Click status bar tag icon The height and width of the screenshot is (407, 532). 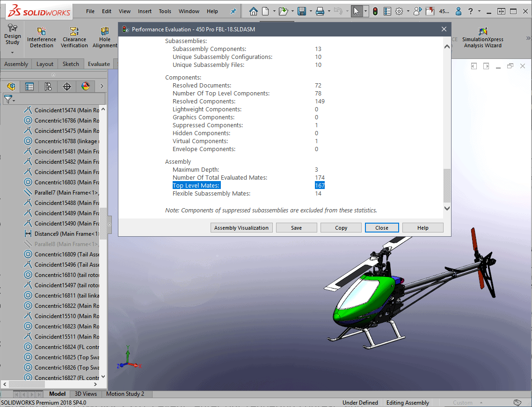click(x=517, y=403)
